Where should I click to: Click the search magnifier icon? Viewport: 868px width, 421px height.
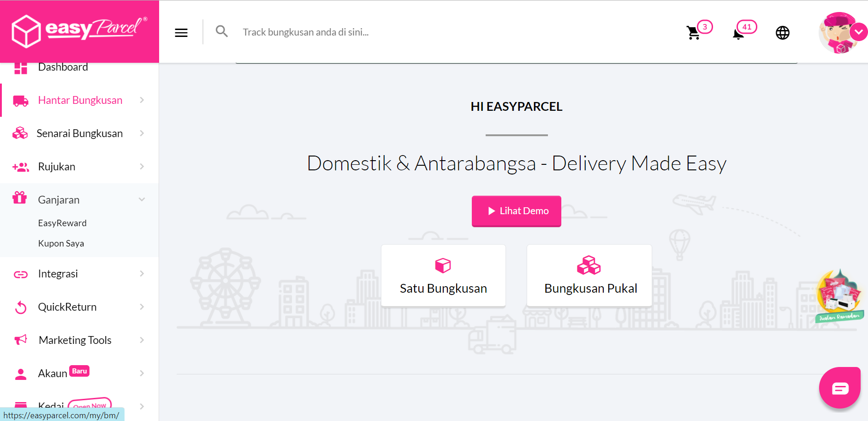(x=222, y=31)
